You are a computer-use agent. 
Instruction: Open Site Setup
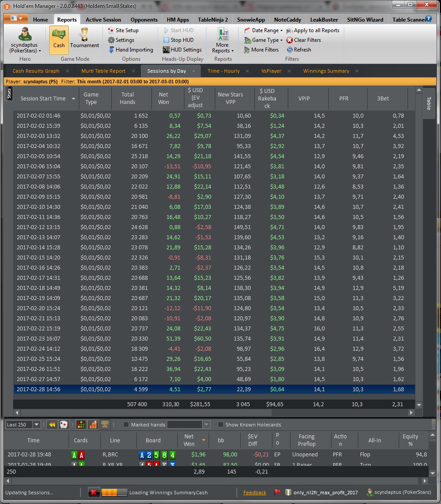pos(123,30)
